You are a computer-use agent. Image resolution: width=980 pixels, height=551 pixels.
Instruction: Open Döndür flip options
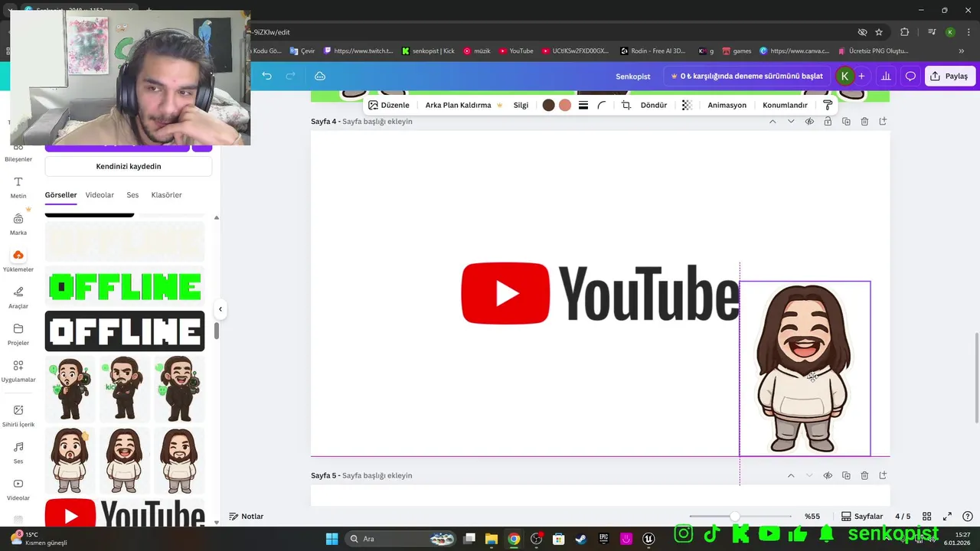pyautogui.click(x=654, y=105)
